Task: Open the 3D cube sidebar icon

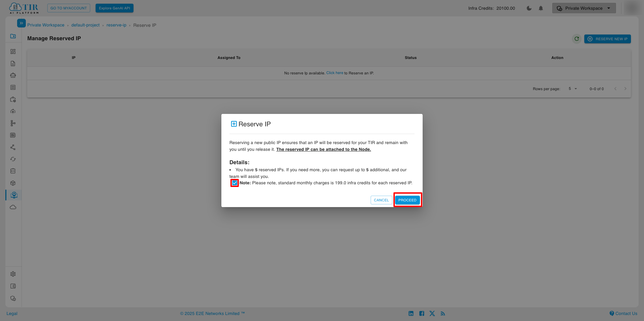Action: [13, 183]
